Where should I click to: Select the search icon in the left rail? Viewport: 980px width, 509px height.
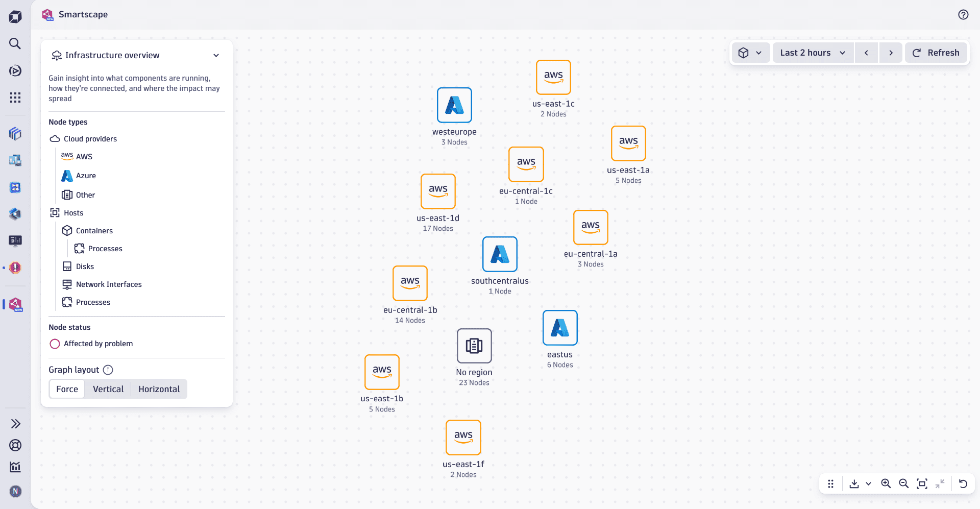click(x=15, y=44)
